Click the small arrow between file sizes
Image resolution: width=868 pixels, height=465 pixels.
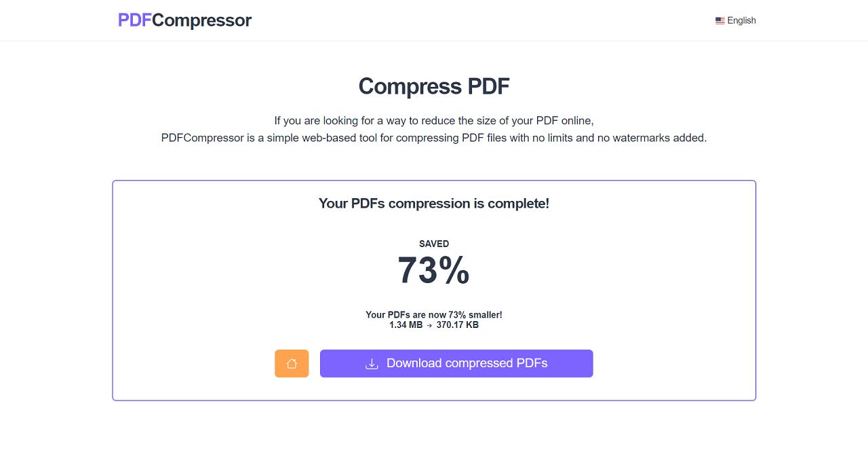point(429,325)
